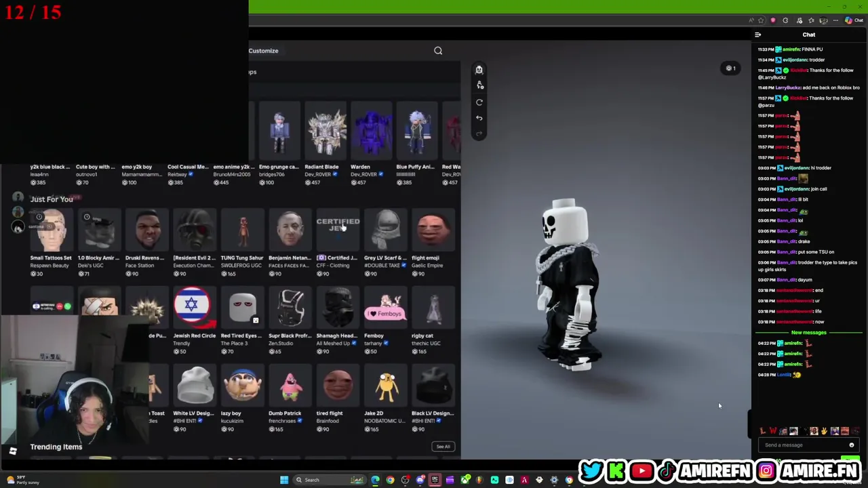This screenshot has height=488, width=868.
Task: Select the Small Tattoos Set thumbnail
Action: (51, 230)
